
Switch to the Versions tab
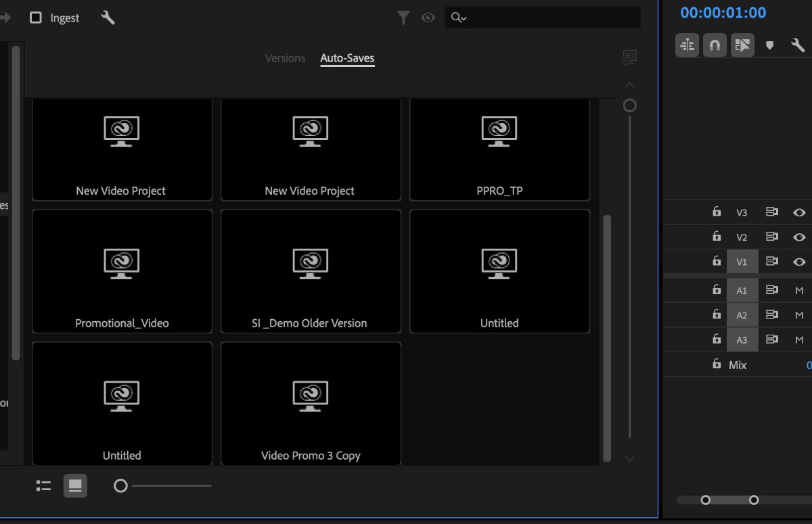(284, 58)
